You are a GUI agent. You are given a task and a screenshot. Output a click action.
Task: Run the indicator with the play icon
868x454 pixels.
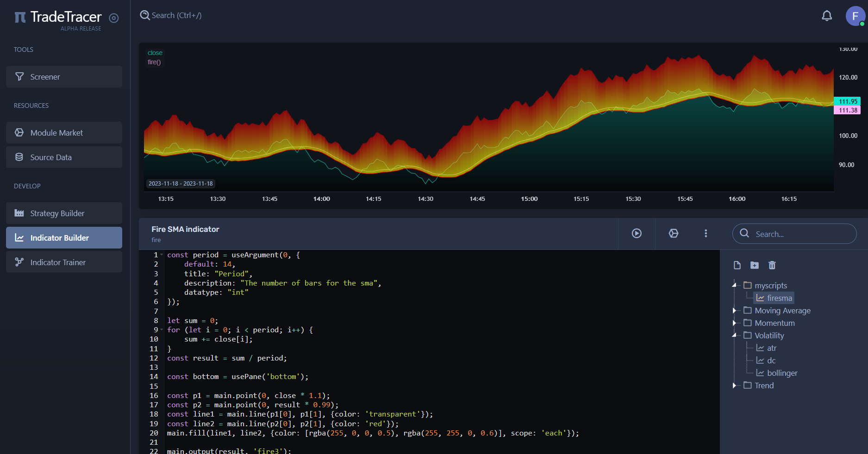tap(637, 233)
